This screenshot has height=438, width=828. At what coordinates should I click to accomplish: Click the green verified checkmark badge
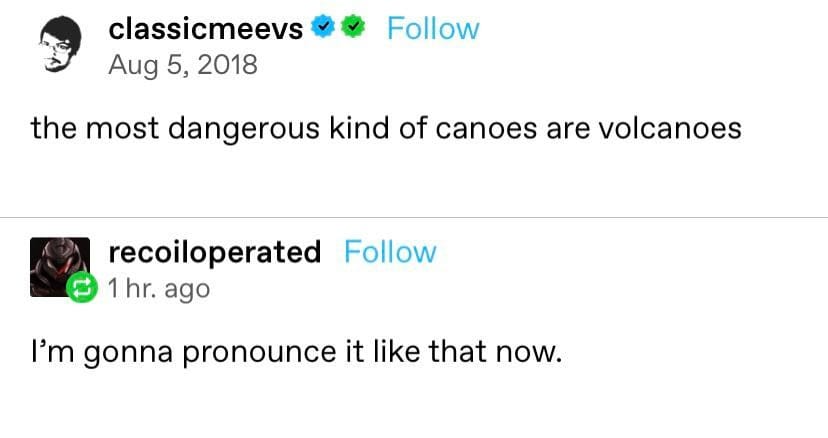pyautogui.click(x=351, y=30)
